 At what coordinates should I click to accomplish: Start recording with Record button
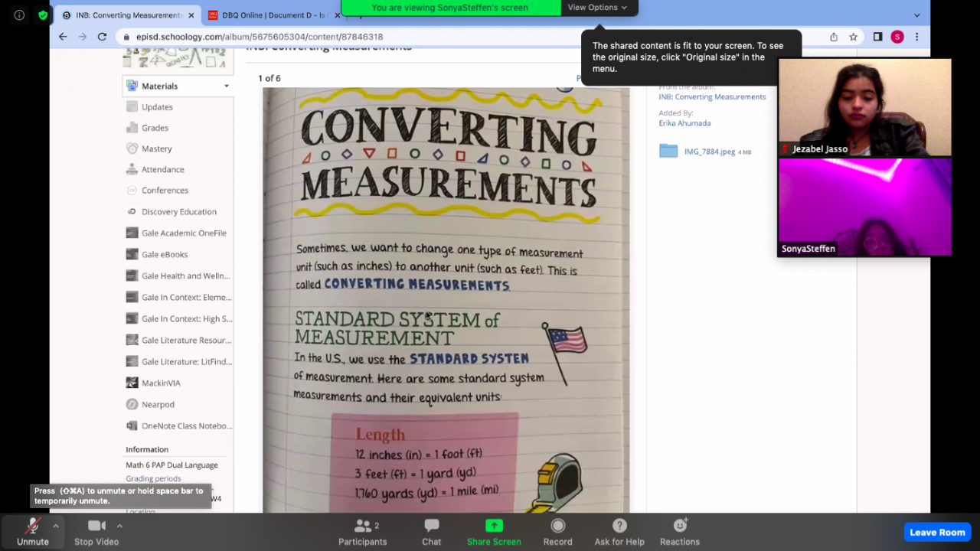(x=557, y=532)
